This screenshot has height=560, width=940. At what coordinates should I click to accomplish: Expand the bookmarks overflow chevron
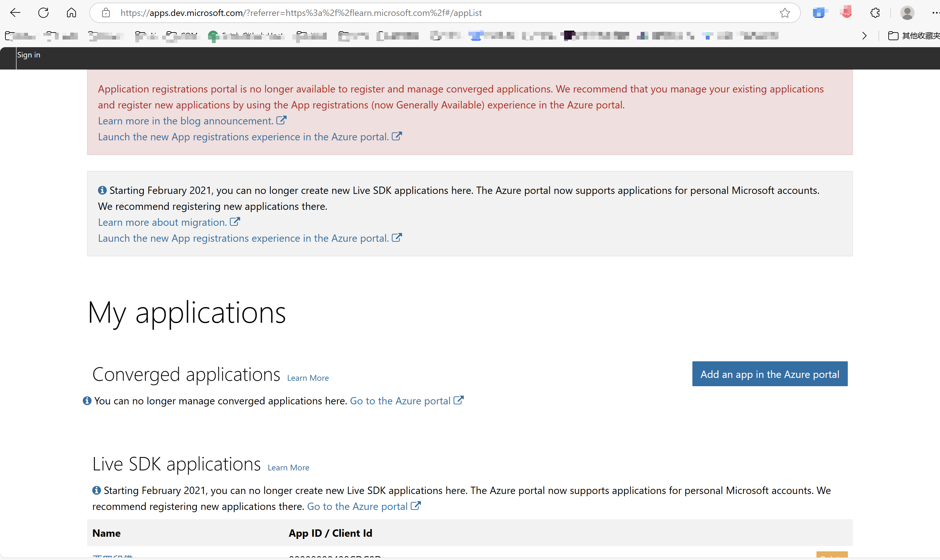[864, 36]
